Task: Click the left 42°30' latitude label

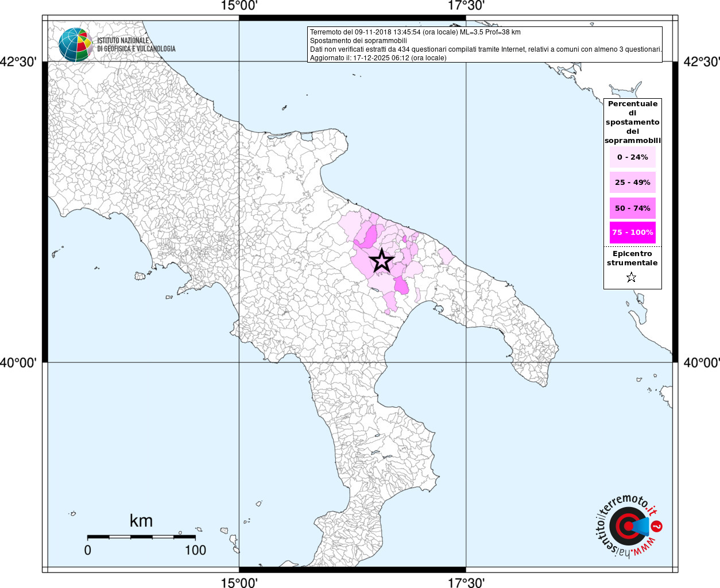Action: (x=18, y=61)
